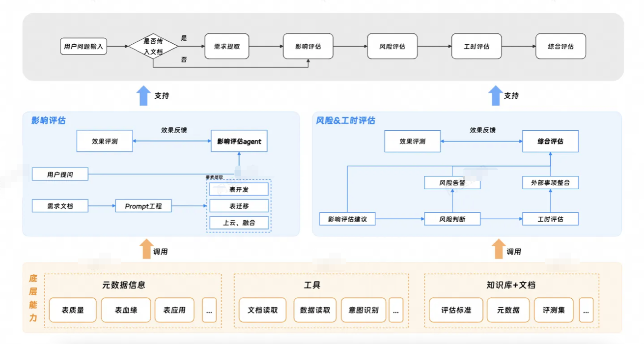
Task: Select the 评测集 knowledge base box
Action: point(554,310)
